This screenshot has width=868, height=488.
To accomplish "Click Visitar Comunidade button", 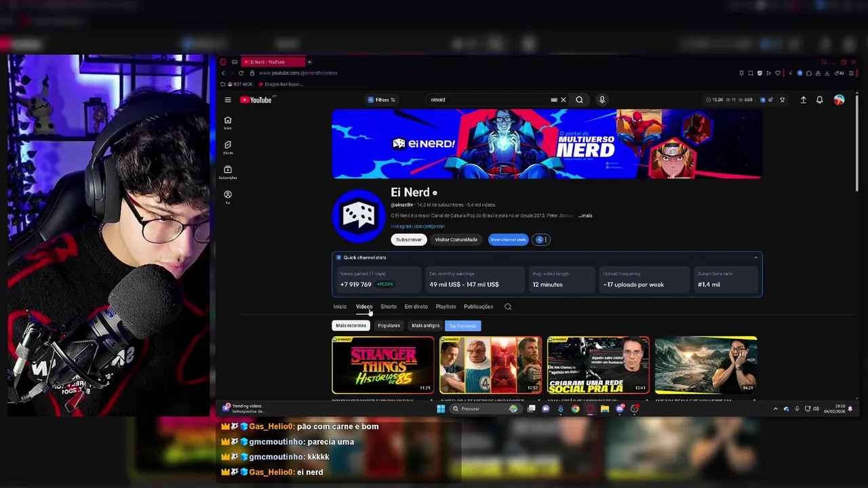I will coord(456,239).
